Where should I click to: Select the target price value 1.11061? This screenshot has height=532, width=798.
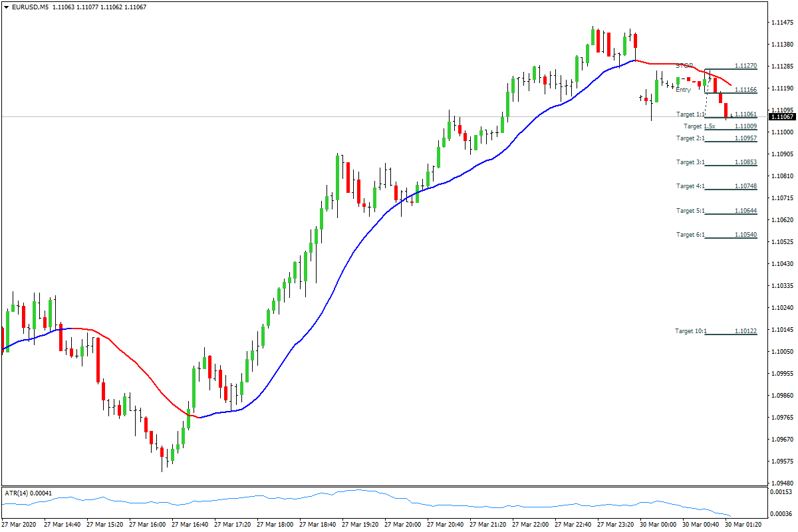tap(745, 114)
